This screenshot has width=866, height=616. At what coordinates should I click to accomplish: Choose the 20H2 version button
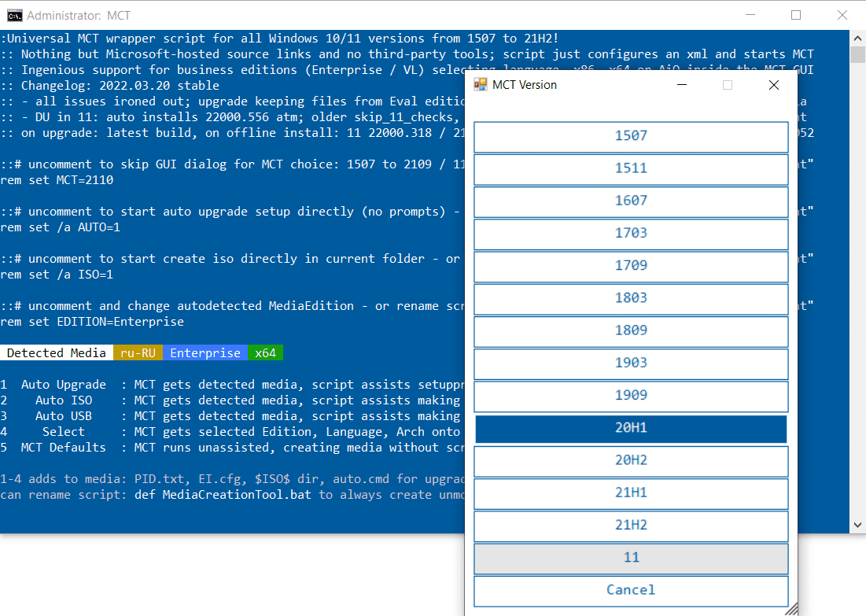coord(631,461)
